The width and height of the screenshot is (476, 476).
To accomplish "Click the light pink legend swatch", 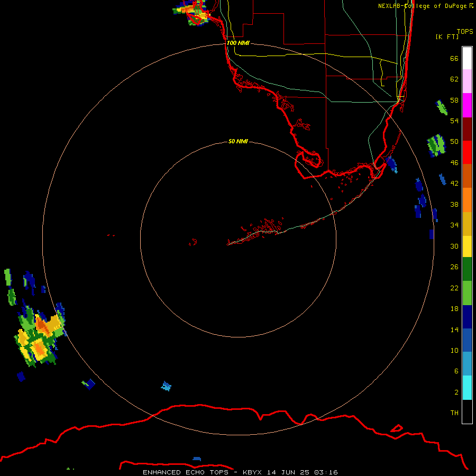I will [467, 81].
